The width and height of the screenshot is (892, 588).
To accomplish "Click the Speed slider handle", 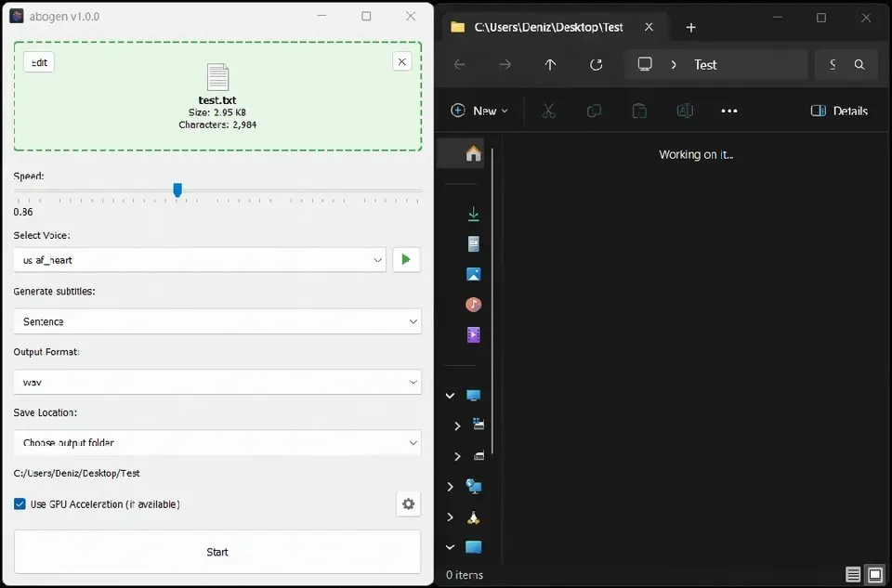I will coord(177,189).
